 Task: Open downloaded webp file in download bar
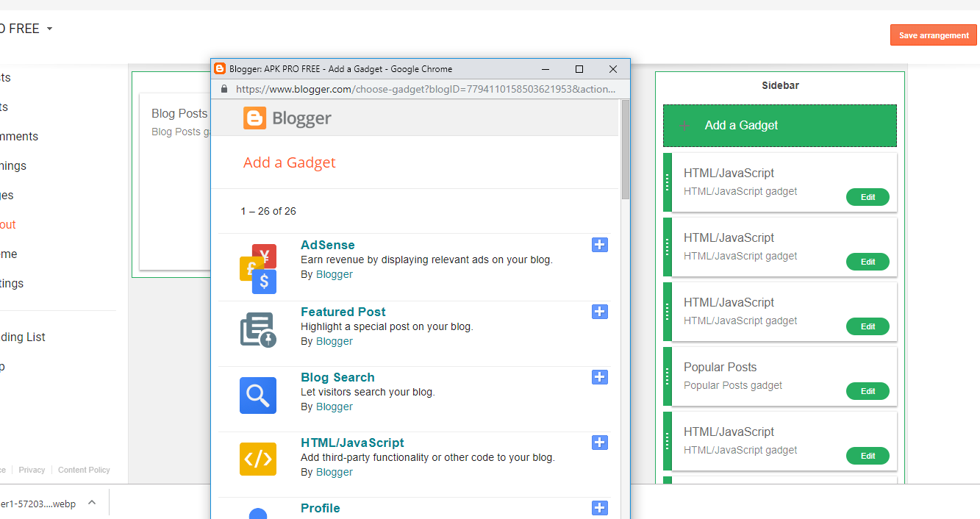[38, 504]
